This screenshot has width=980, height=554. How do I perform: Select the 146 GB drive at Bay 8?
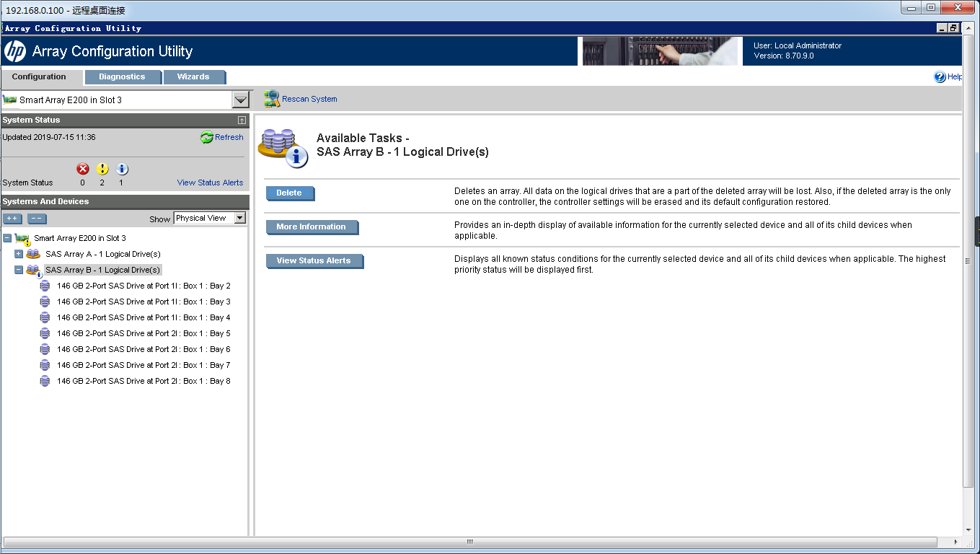click(144, 381)
